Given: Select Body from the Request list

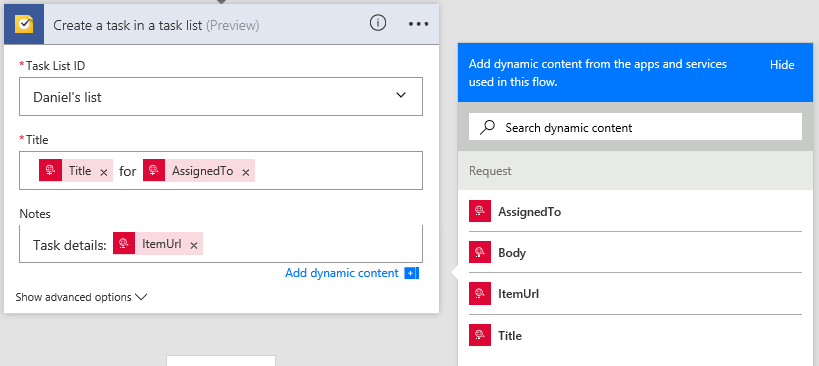Looking at the screenshot, I should pos(635,252).
